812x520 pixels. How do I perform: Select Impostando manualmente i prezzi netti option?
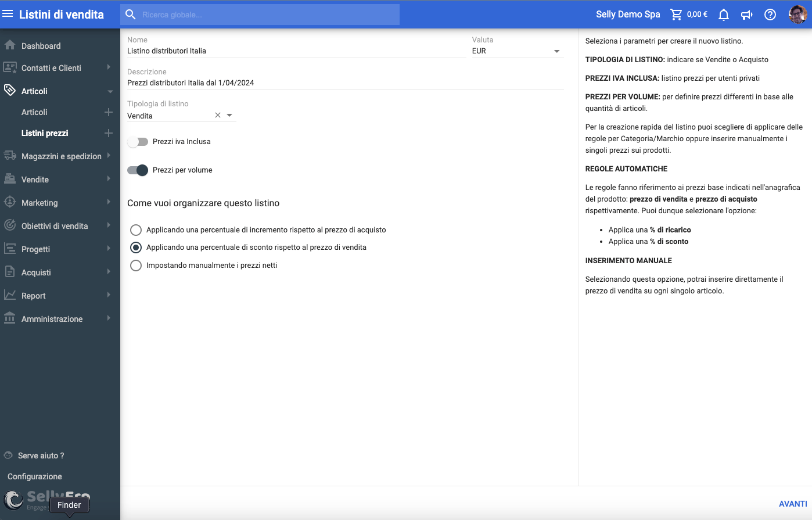(136, 266)
